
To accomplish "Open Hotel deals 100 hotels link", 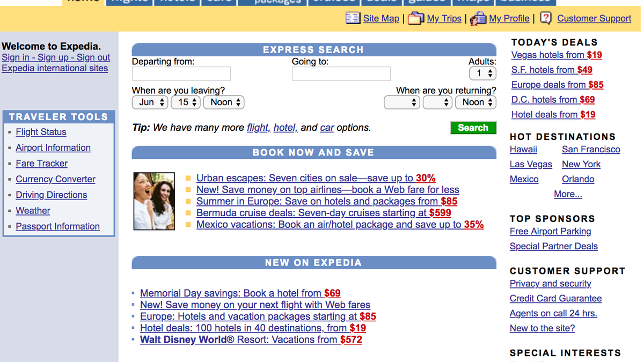I will tap(253, 328).
